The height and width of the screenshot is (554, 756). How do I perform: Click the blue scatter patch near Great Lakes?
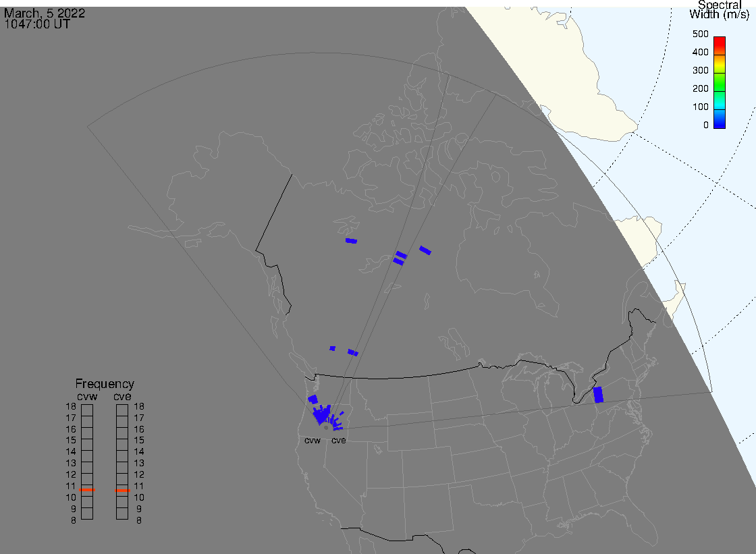pyautogui.click(x=598, y=394)
